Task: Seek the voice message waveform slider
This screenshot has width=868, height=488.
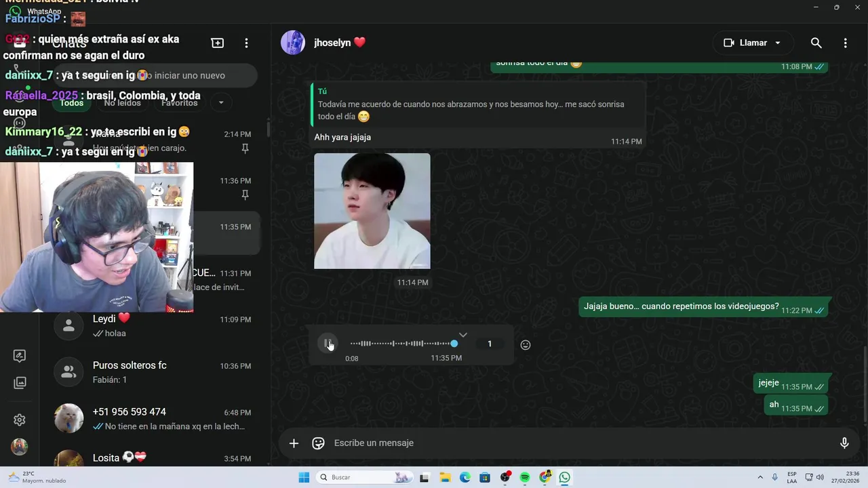Action: point(403,344)
